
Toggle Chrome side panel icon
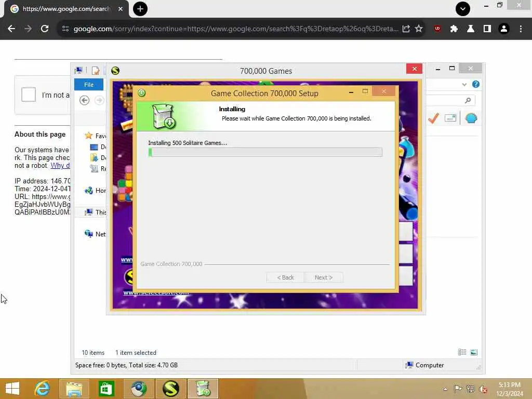(487, 29)
